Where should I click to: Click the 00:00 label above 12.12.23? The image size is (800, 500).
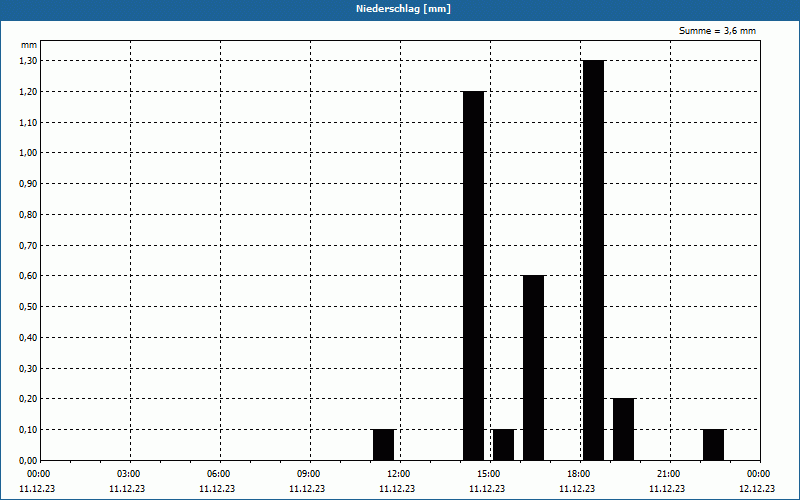pos(759,474)
